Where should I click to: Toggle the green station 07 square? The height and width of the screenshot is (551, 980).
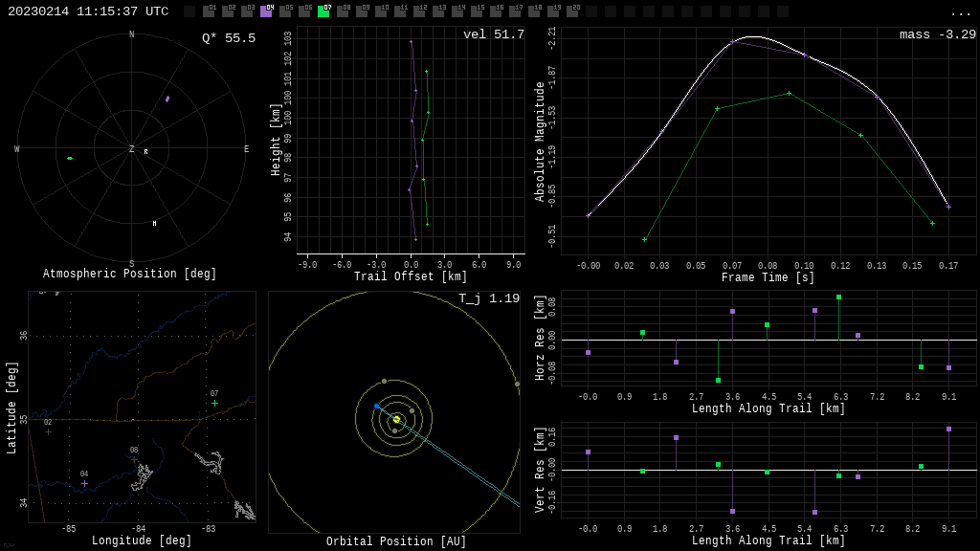(323, 11)
